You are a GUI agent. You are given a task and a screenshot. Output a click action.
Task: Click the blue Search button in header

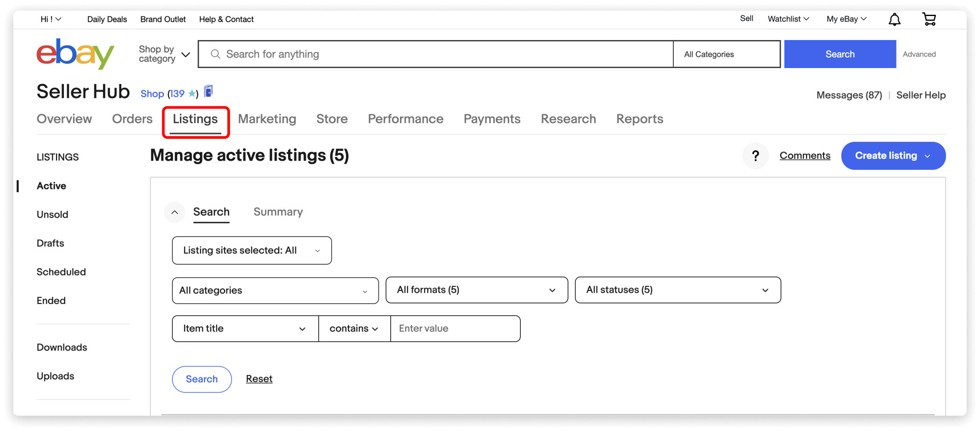[x=840, y=54]
